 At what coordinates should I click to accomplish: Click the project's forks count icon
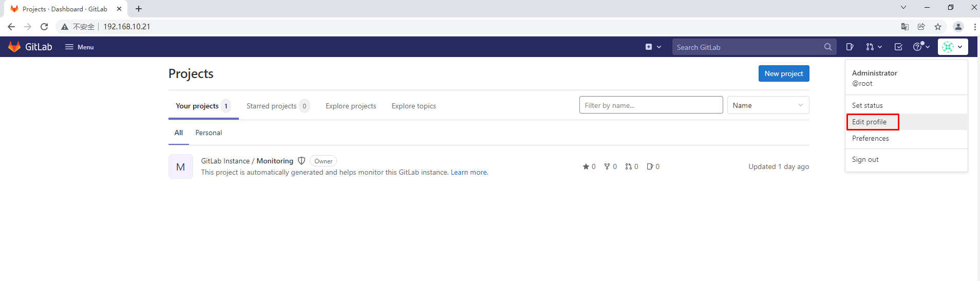[607, 166]
